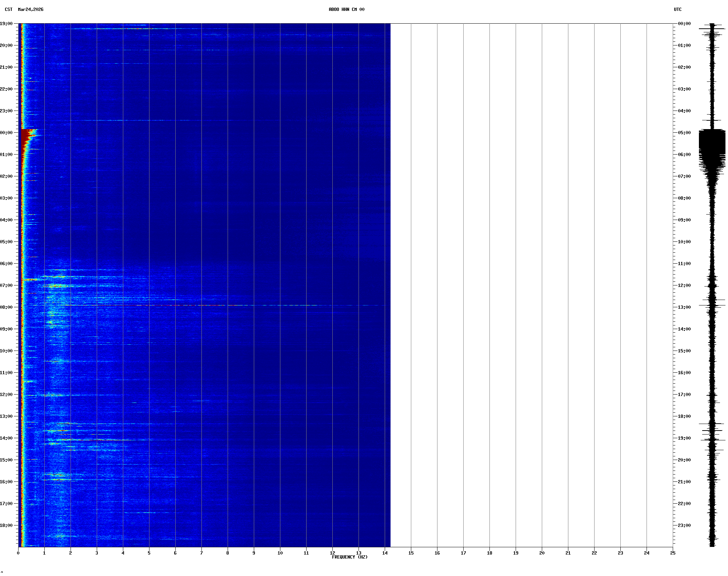
Task: Click the 00:00 CST time label
Action: coord(6,133)
